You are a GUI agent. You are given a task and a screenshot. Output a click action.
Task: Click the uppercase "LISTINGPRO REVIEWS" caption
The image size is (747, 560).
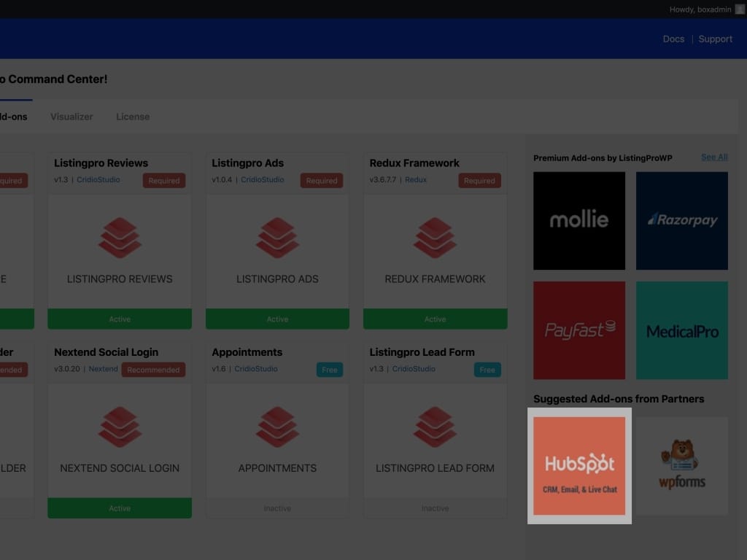pyautogui.click(x=120, y=279)
